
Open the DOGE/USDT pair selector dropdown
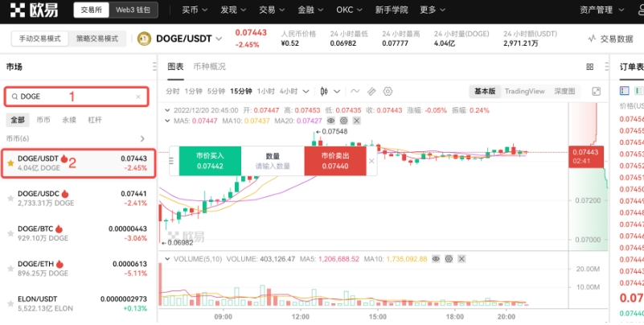(219, 39)
